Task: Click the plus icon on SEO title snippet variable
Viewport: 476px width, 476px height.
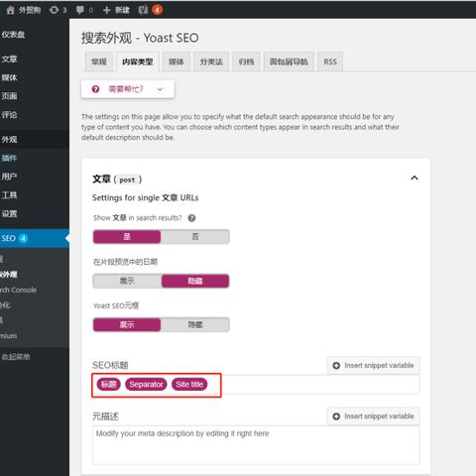Action: (x=336, y=365)
